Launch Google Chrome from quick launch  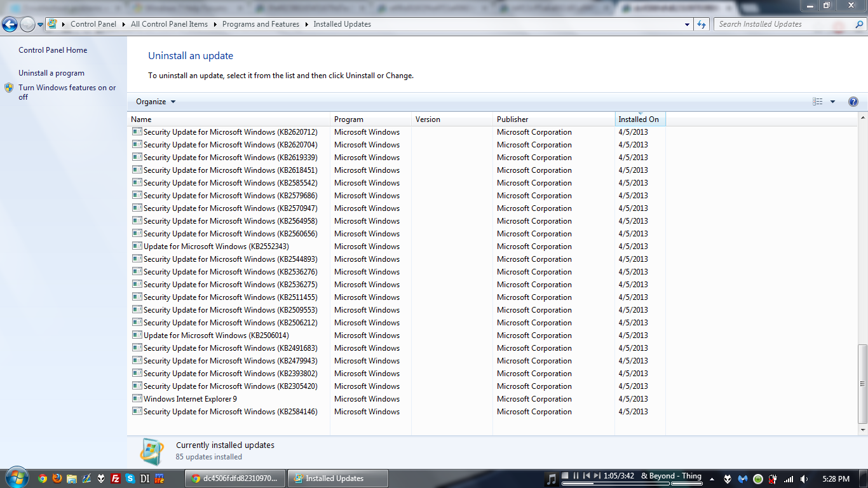pyautogui.click(x=43, y=478)
